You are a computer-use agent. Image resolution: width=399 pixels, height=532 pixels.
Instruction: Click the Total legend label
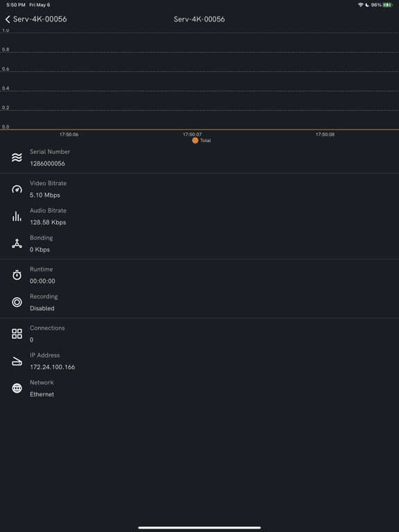tap(205, 141)
